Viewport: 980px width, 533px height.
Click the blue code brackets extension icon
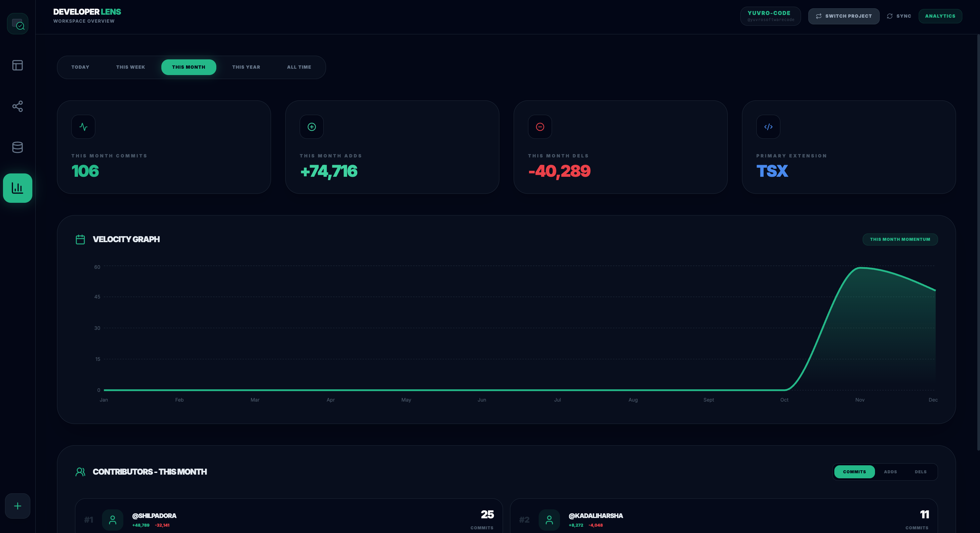pos(768,127)
